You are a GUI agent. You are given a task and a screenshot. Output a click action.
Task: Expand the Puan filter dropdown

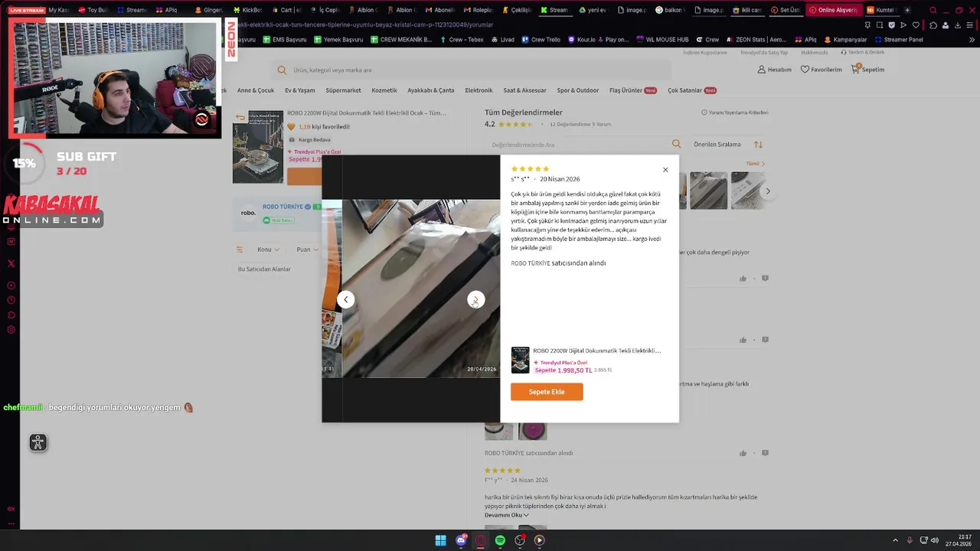[307, 249]
